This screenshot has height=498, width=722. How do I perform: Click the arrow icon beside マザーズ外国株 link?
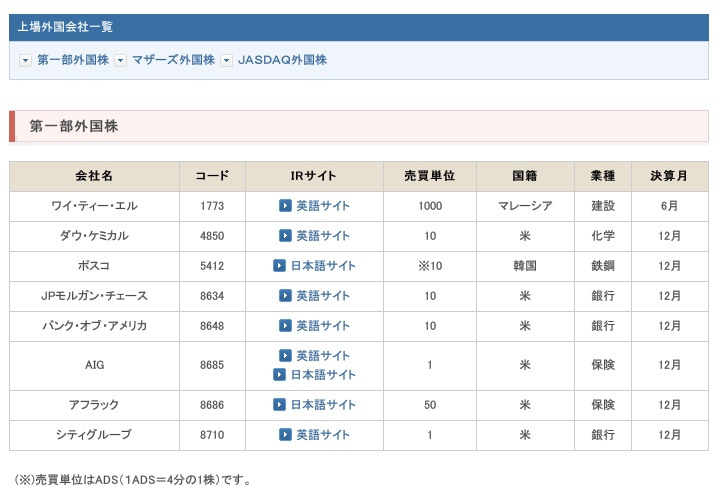click(x=120, y=60)
